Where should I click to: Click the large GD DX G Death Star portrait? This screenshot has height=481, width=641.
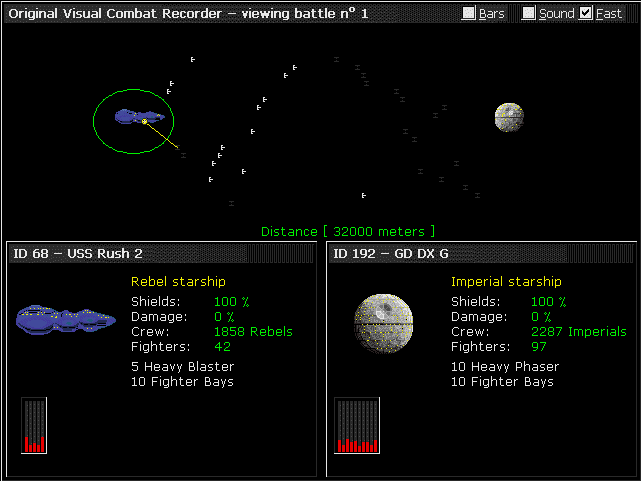pos(383,323)
